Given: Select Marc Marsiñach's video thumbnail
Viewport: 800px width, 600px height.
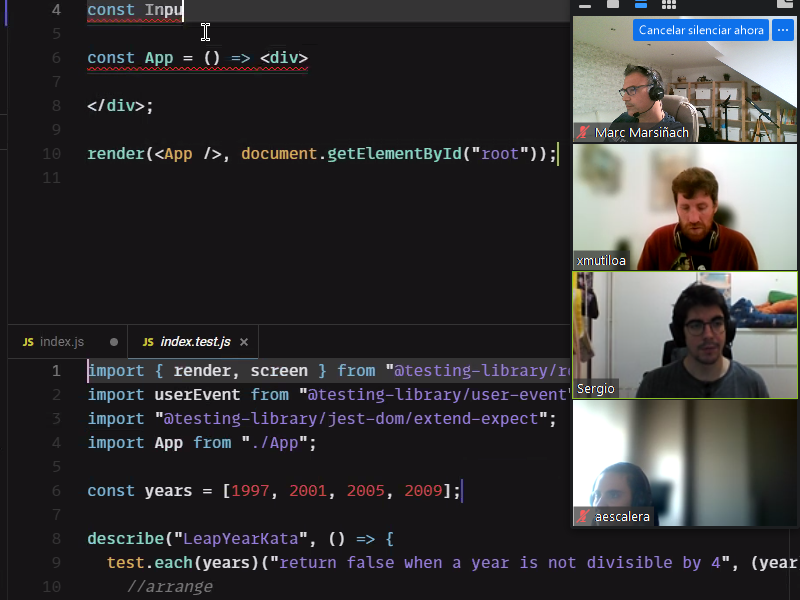Looking at the screenshot, I should point(685,79).
